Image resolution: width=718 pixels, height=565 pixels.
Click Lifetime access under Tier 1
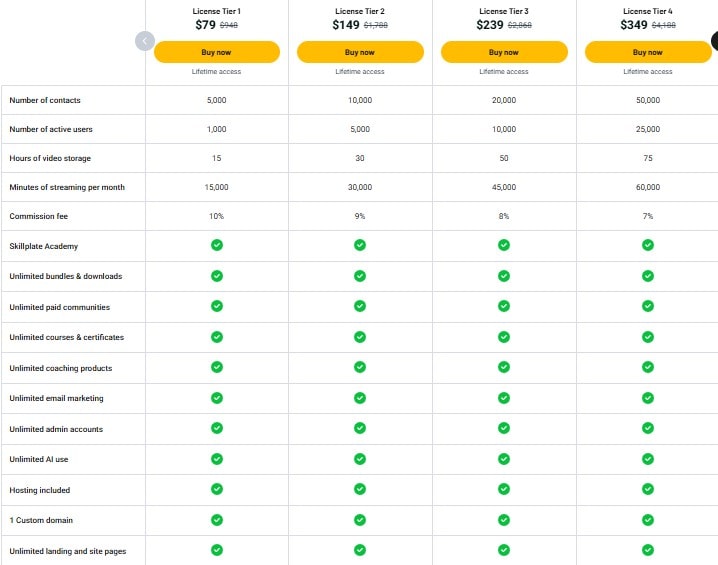(x=217, y=71)
